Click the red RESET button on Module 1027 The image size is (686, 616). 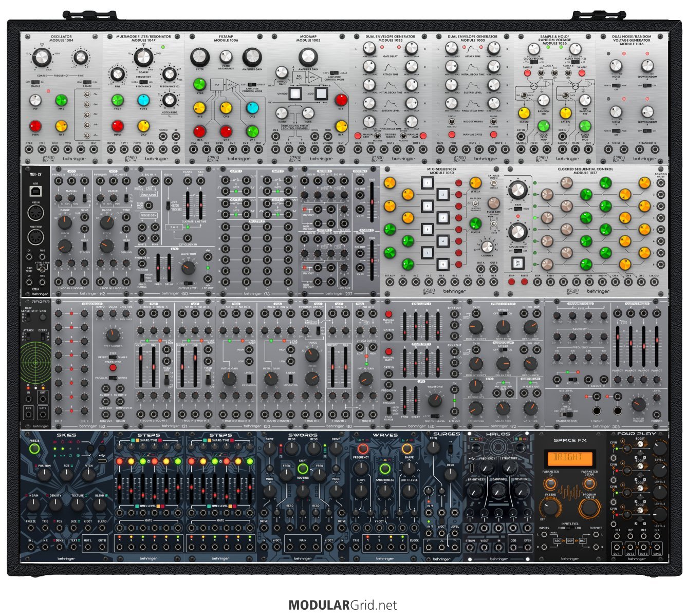525,282
